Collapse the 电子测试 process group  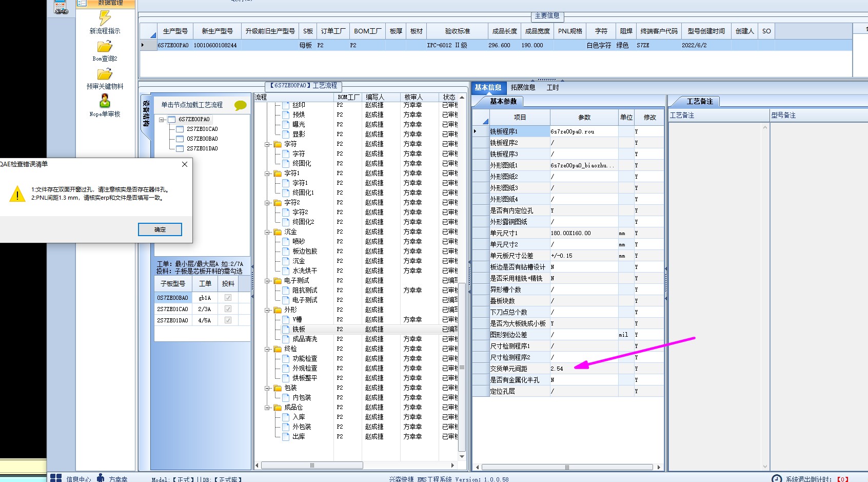267,281
